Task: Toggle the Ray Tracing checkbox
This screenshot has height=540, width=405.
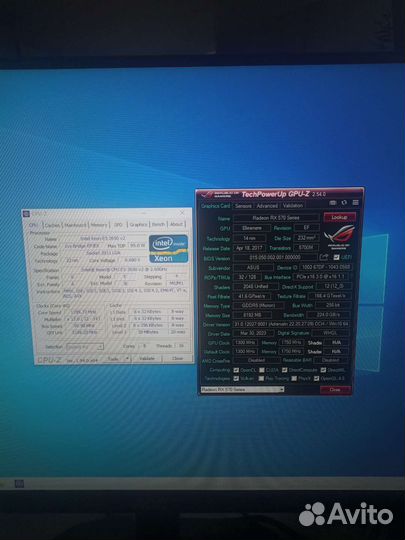Action: pyautogui.click(x=261, y=378)
